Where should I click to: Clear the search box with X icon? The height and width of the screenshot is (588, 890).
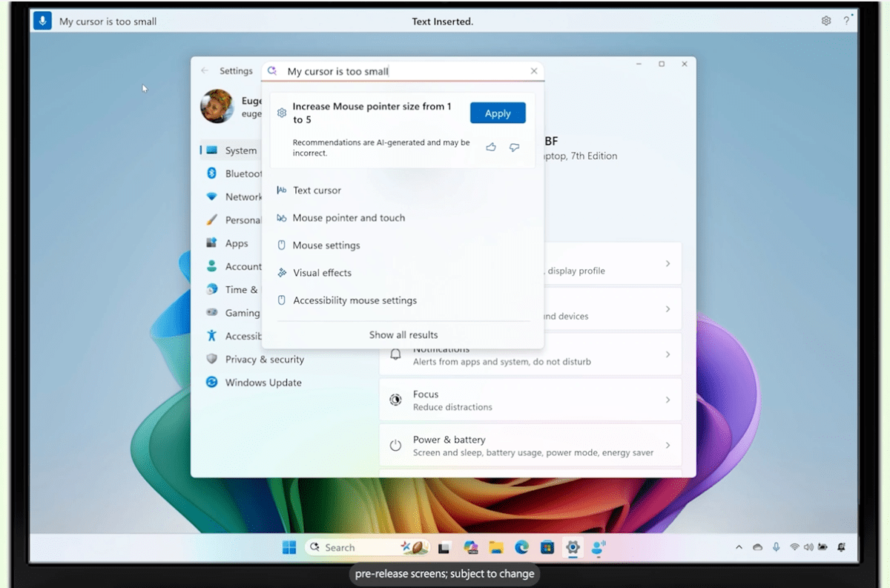tap(534, 71)
